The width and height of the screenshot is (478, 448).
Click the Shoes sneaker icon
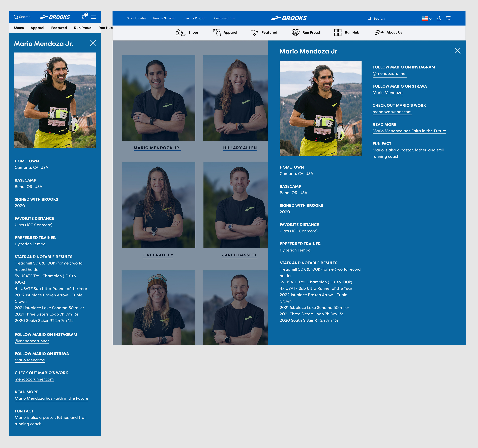(x=181, y=33)
